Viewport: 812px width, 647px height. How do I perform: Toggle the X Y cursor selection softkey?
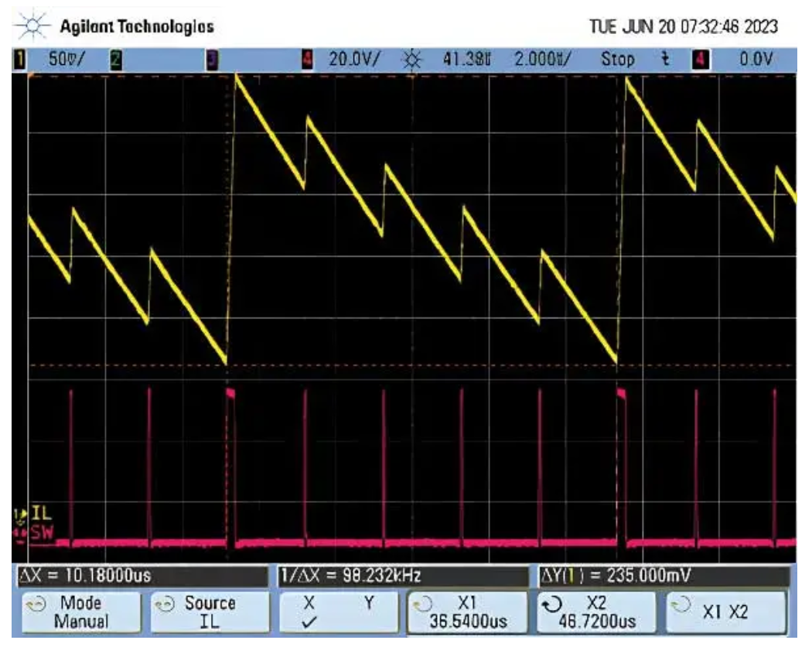pos(339,612)
